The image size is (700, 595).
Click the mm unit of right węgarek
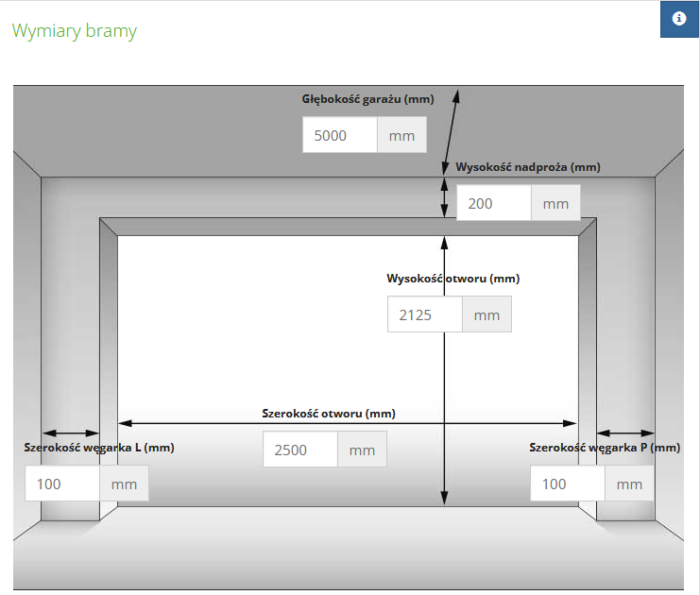point(629,483)
